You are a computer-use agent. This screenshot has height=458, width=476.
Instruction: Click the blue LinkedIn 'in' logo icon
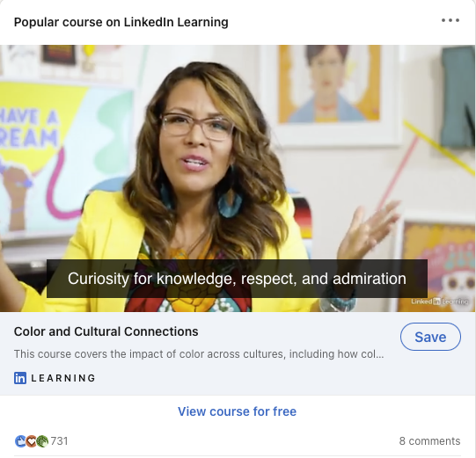coord(20,378)
